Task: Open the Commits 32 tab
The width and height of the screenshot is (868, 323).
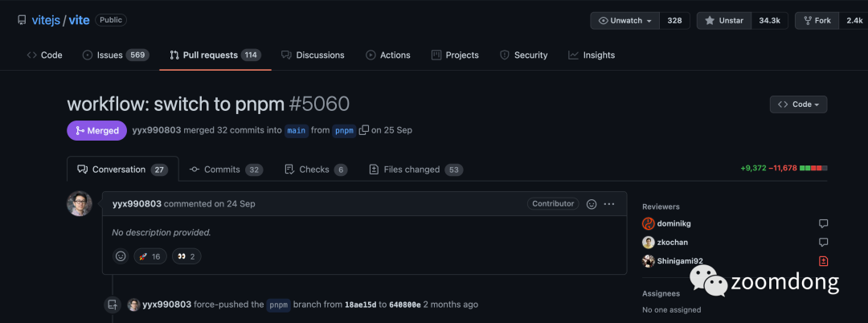Action: pyautogui.click(x=226, y=170)
